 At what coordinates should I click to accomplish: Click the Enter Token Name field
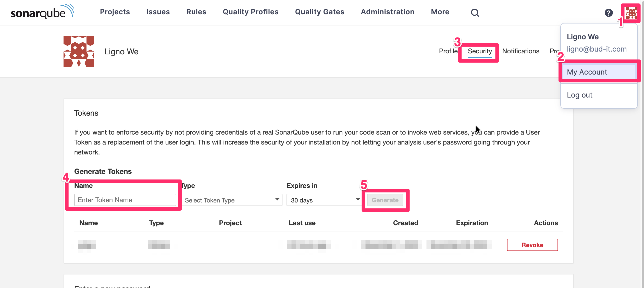pos(125,200)
